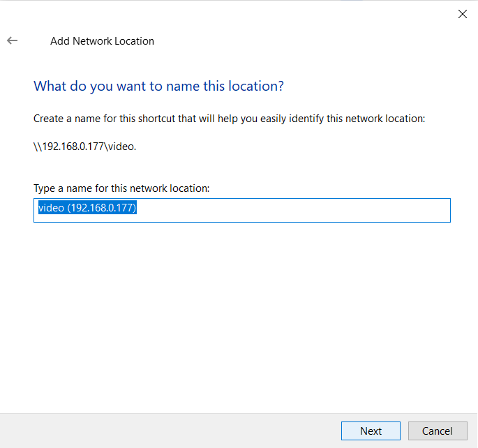Click the 'Create a name for this shortcut' description
478x448 pixels.
point(229,119)
